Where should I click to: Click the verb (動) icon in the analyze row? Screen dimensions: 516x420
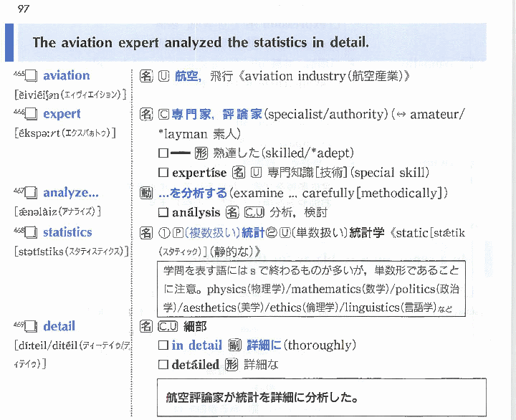coord(145,193)
